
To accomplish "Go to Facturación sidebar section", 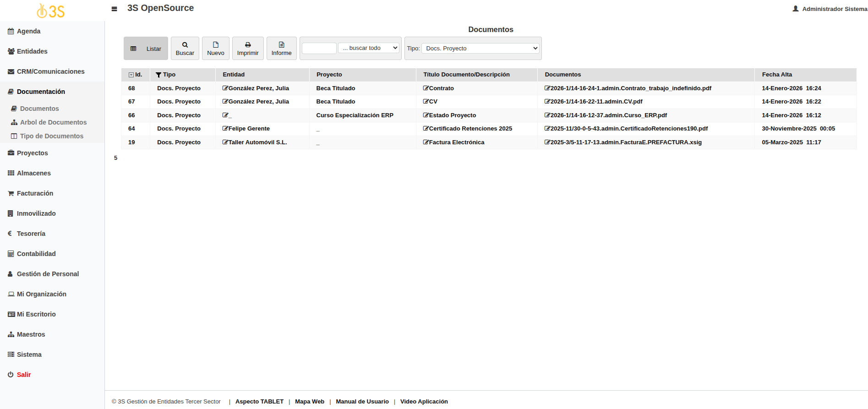I will point(35,193).
